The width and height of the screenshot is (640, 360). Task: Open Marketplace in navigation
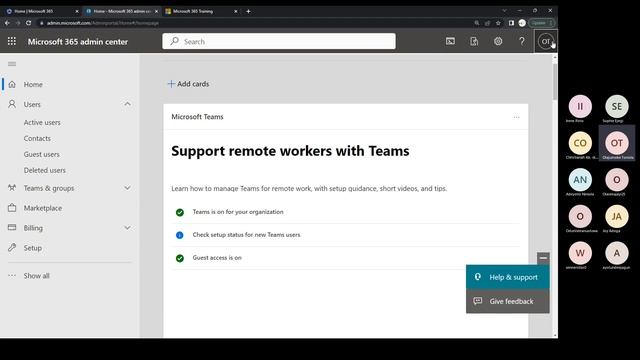click(x=43, y=208)
